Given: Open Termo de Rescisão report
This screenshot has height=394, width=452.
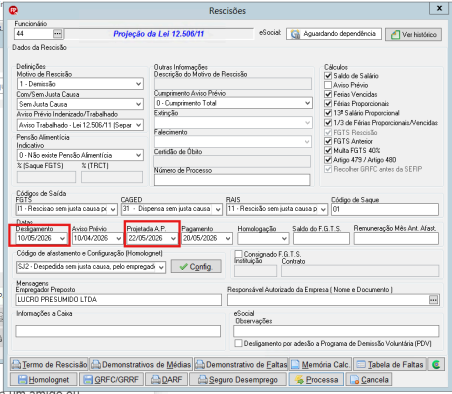Looking at the screenshot, I should [49, 364].
